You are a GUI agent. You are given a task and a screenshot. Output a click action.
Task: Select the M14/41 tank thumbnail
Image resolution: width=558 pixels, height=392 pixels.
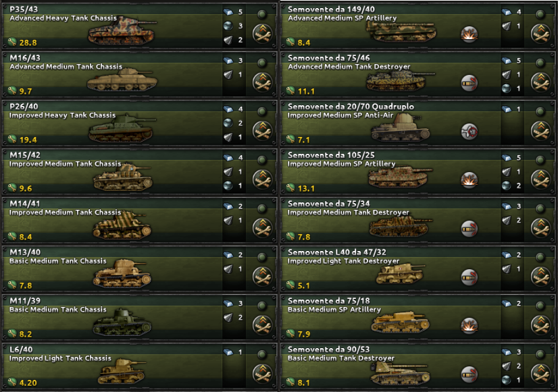tap(122, 225)
